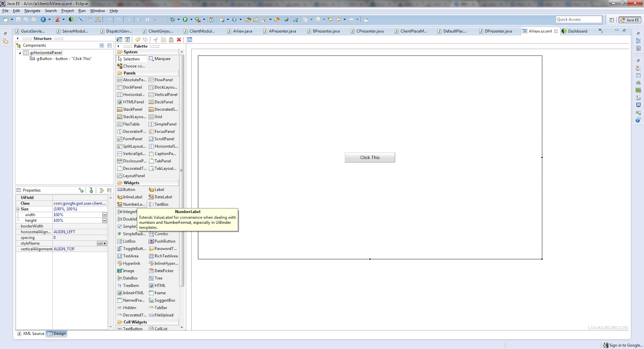Open the Navigate menu
Screen dimensions: 644x349
pyautogui.click(x=32, y=11)
